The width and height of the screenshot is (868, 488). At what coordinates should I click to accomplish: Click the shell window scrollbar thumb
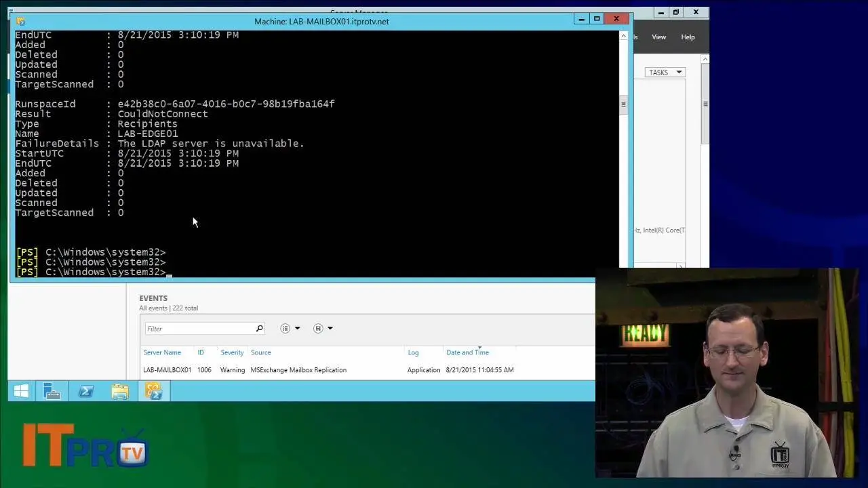pyautogui.click(x=623, y=104)
